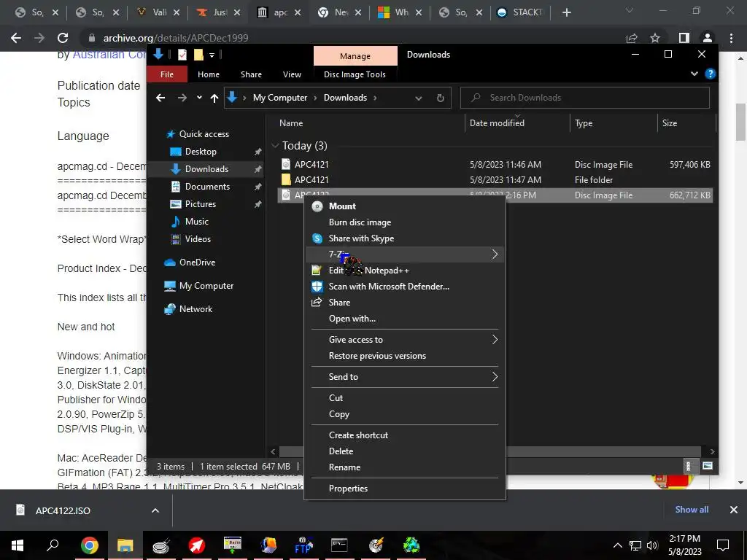747x560 pixels.
Task: Go up one folder level in Explorer
Action: click(x=214, y=98)
